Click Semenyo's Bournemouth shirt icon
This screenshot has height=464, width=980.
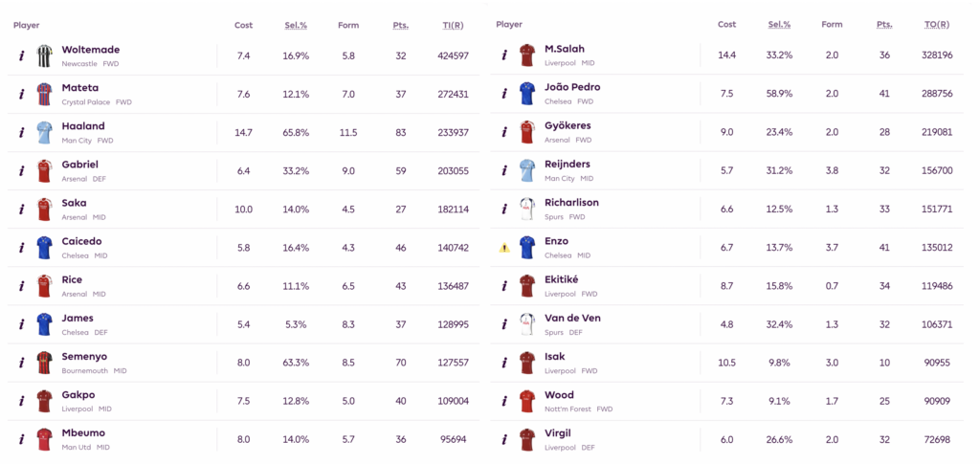coord(44,363)
